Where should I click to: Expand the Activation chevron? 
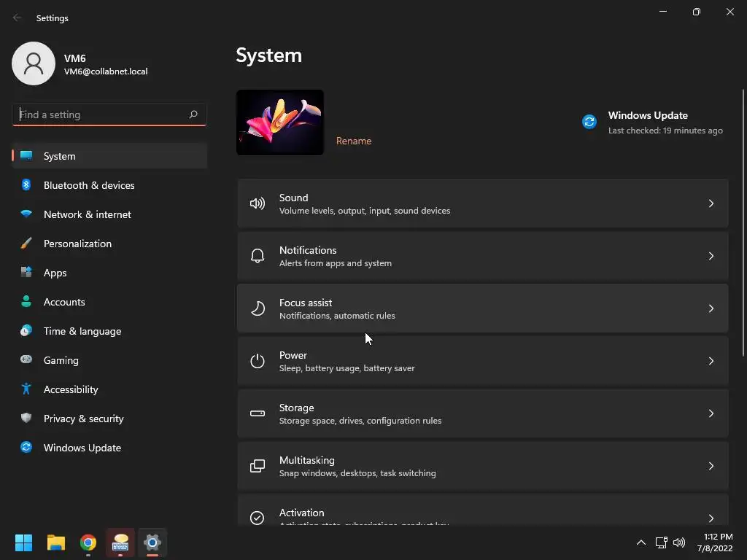711,518
